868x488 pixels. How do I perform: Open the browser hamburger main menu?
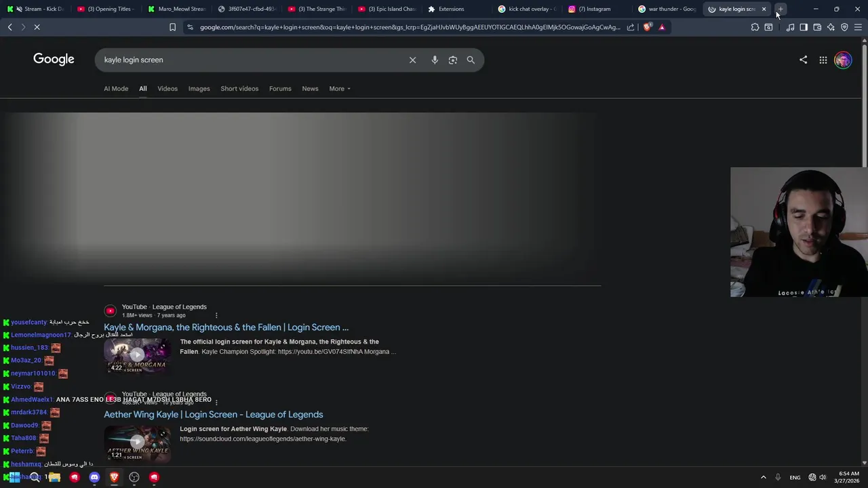(858, 27)
